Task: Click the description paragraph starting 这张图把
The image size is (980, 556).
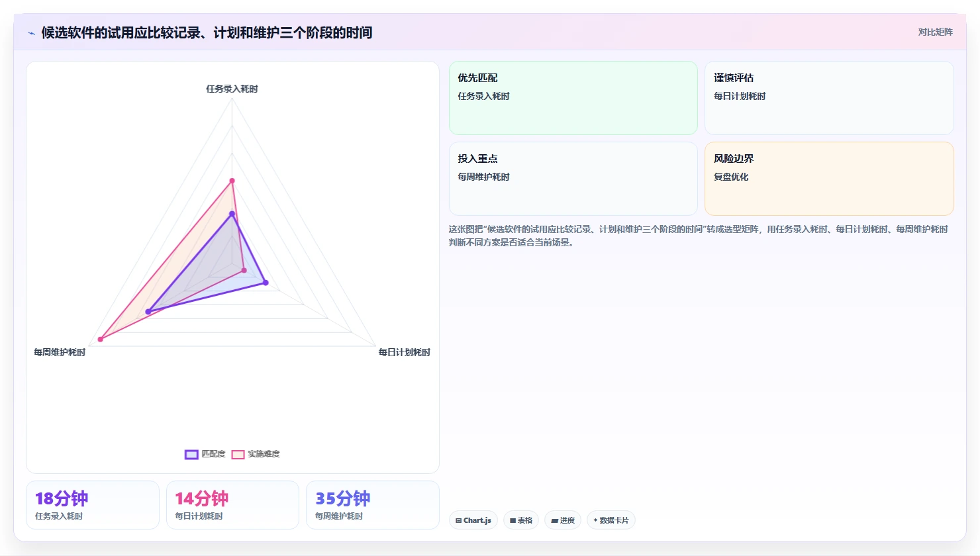Action: click(x=699, y=236)
